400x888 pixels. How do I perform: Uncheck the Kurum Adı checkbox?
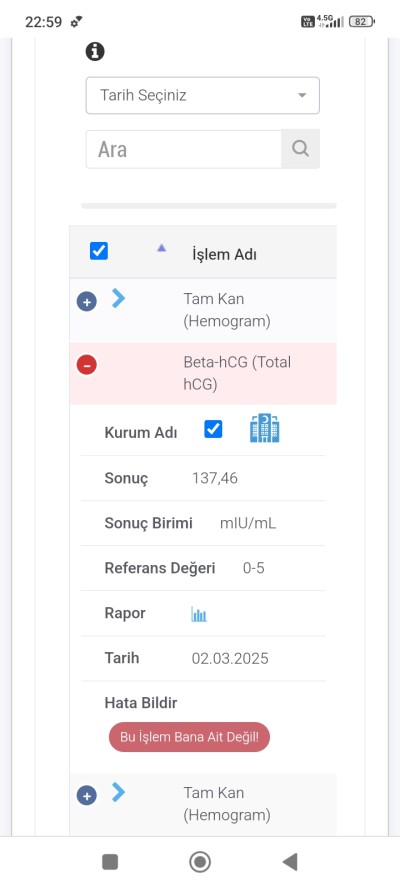pos(214,429)
